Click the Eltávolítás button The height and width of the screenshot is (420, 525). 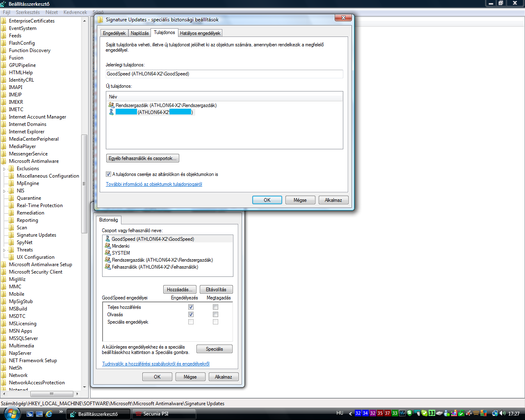click(216, 290)
